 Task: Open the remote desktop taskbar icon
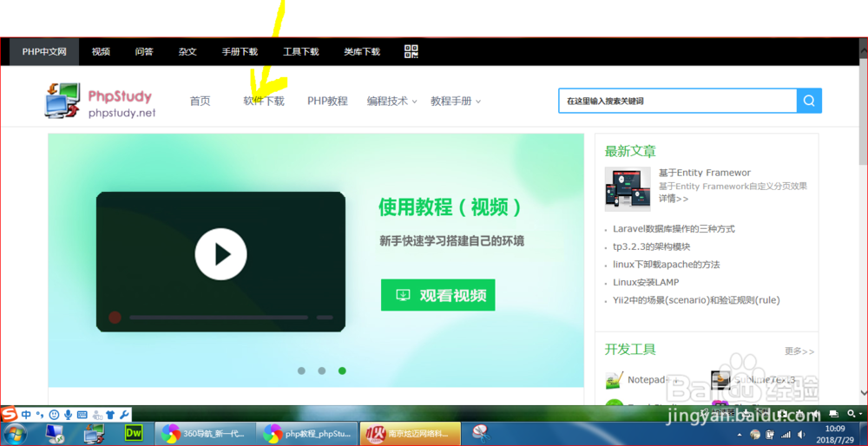[54, 434]
